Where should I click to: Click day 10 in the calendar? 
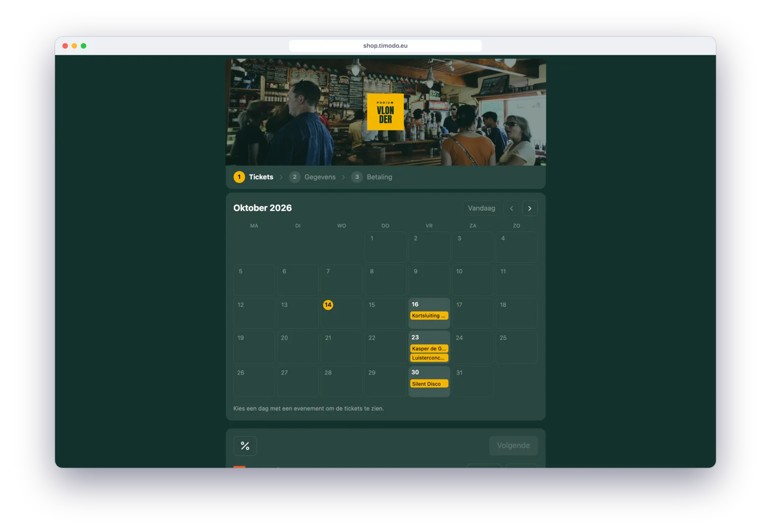point(473,280)
